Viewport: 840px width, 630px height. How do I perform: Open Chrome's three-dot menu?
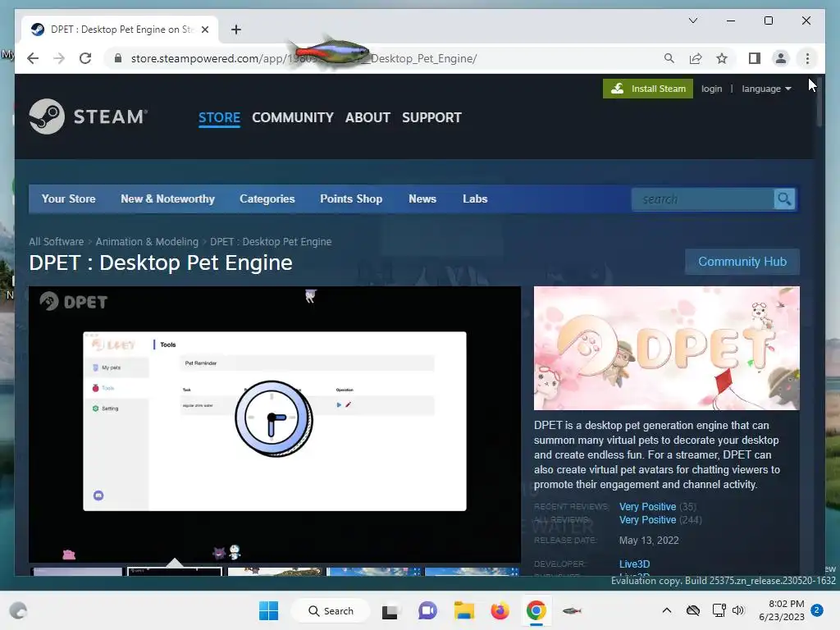tap(807, 58)
